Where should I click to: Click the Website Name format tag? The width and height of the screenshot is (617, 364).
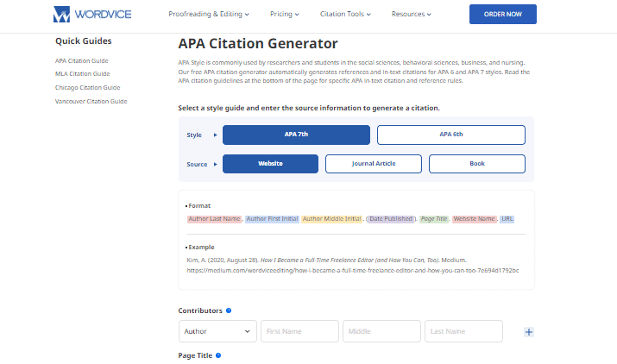point(474,219)
